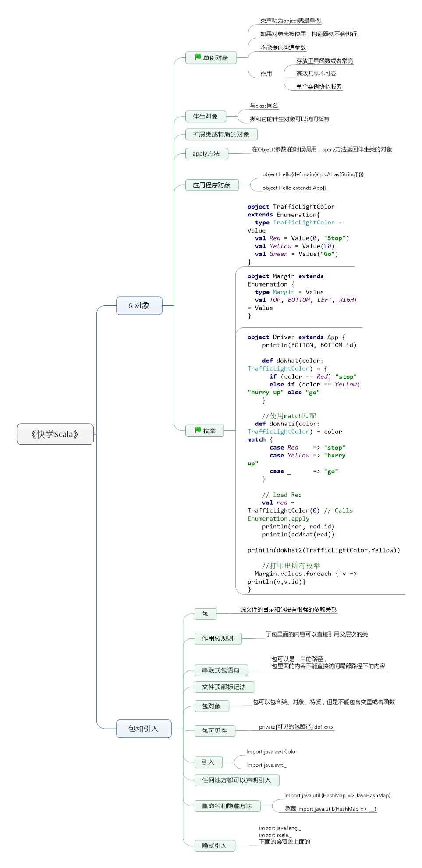
Task: Select the 包和引入 topic node
Action: [x=144, y=729]
